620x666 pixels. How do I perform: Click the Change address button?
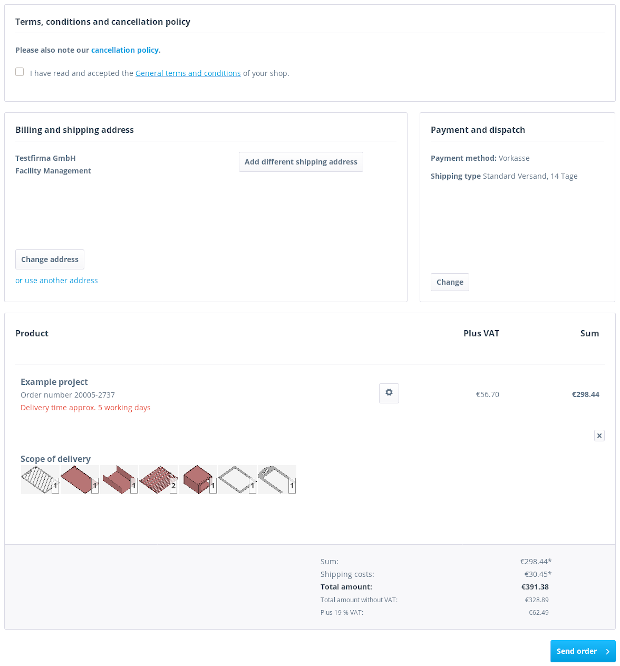50,260
